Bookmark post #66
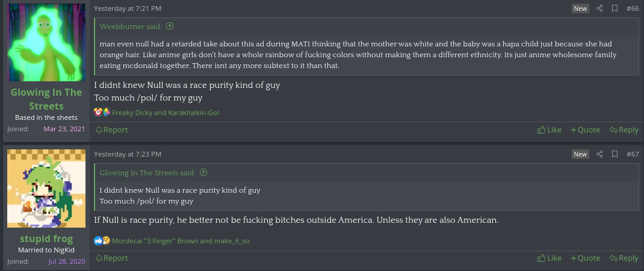The image size is (644, 271). (x=615, y=8)
